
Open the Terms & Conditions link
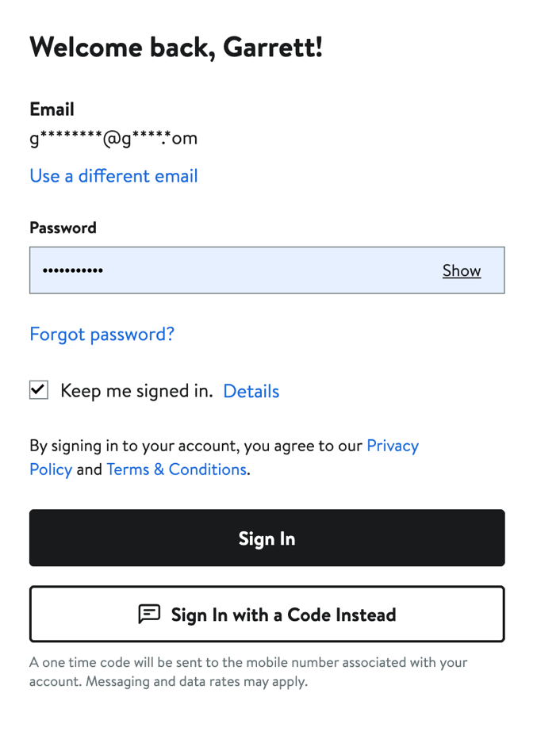point(176,469)
